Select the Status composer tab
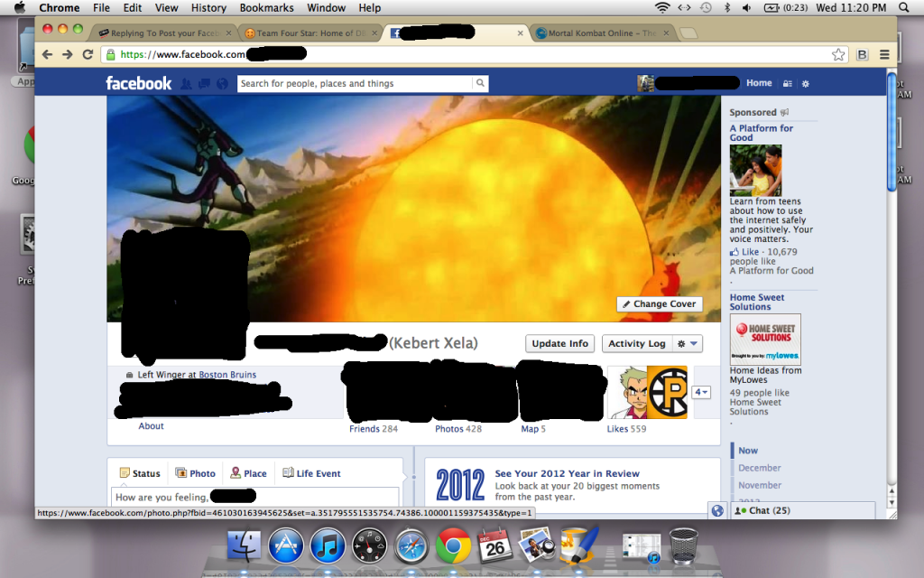924x578 pixels. pyautogui.click(x=140, y=473)
